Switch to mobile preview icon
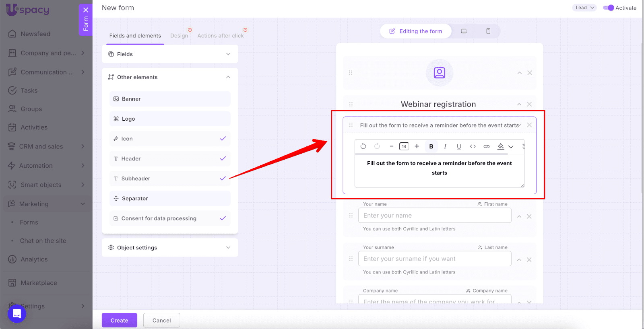The width and height of the screenshot is (644, 329). 488,31
